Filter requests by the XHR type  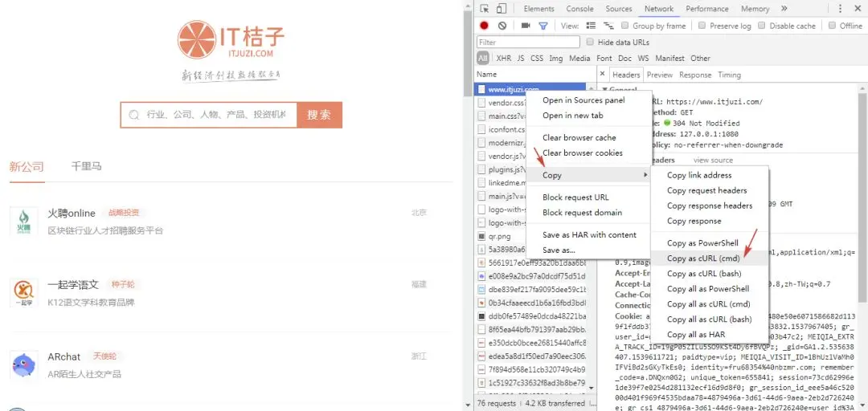point(504,58)
